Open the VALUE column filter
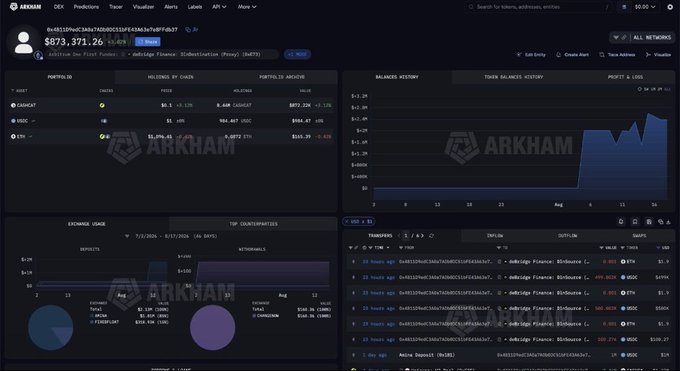Viewport: 680px width, 371px height. (x=602, y=248)
